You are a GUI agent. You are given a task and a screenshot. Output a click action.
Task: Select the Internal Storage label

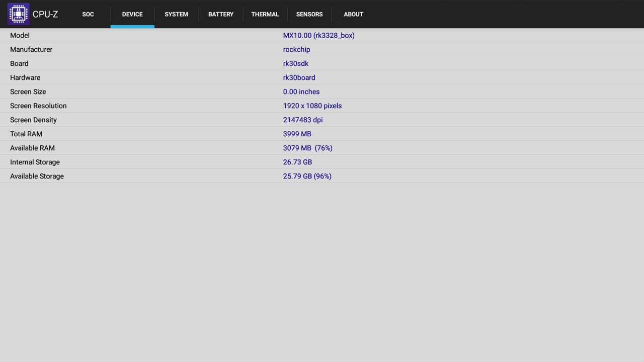(35, 162)
